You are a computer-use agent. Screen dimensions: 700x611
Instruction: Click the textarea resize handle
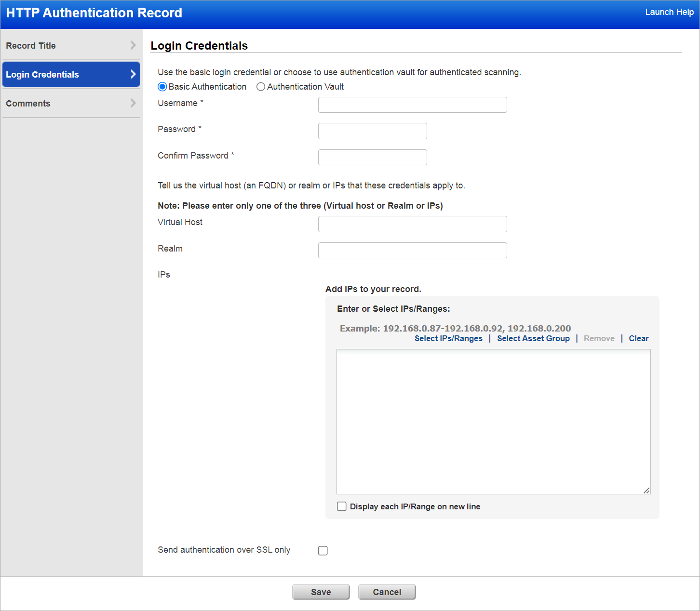pos(646,491)
